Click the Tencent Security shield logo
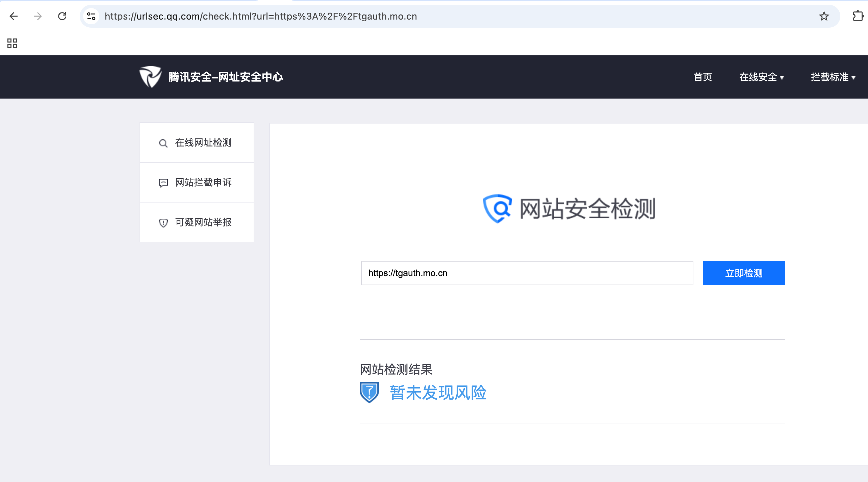Viewport: 868px width, 482px height. click(150, 77)
